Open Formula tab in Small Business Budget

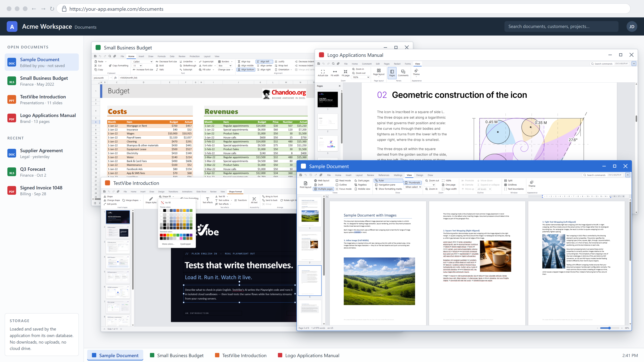161,56
